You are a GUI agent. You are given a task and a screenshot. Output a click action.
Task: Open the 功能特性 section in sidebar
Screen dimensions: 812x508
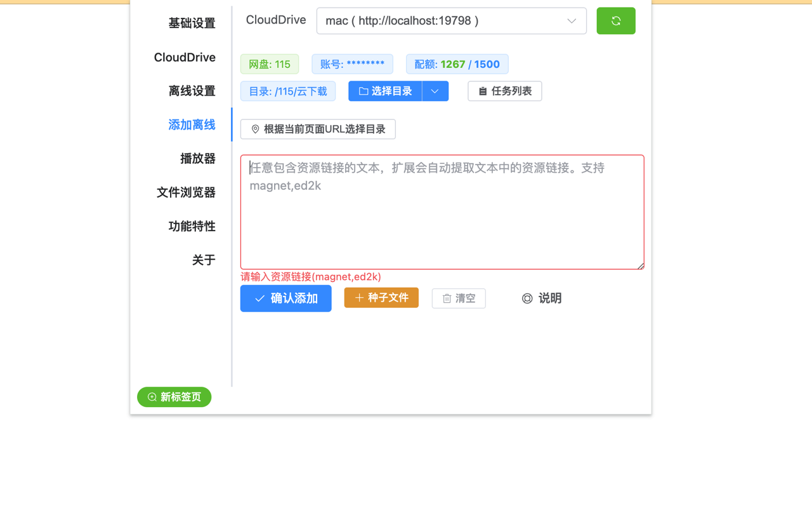[192, 226]
